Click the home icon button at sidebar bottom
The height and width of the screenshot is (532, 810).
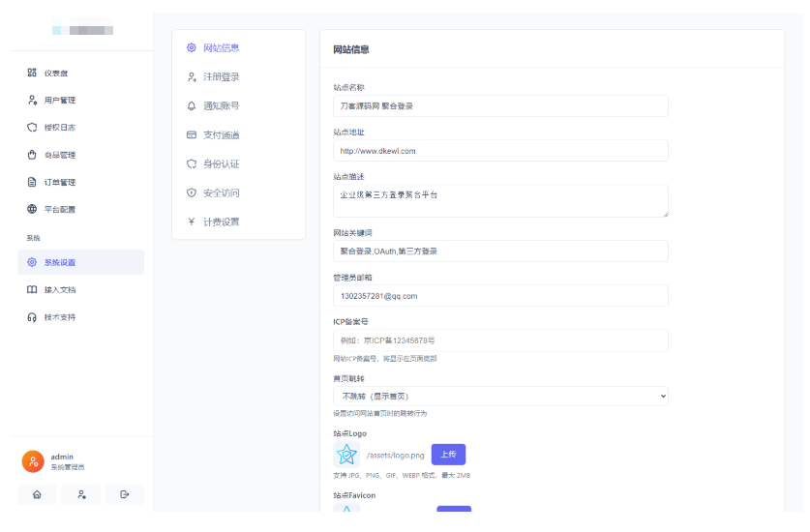pyautogui.click(x=37, y=494)
